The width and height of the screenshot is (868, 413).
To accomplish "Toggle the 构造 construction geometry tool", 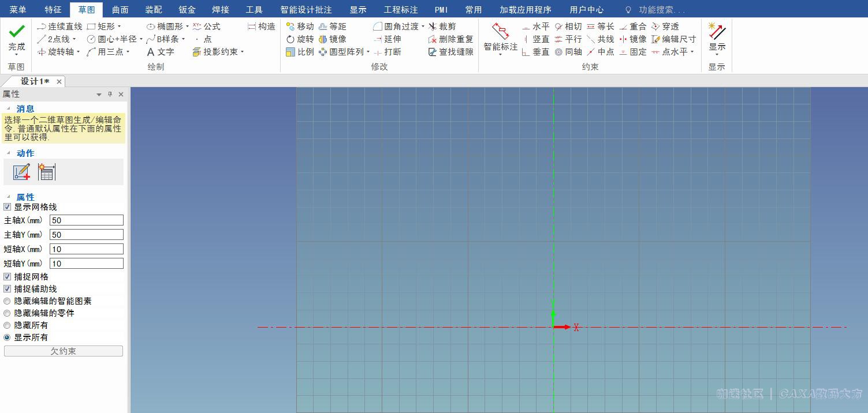I will pos(262,27).
